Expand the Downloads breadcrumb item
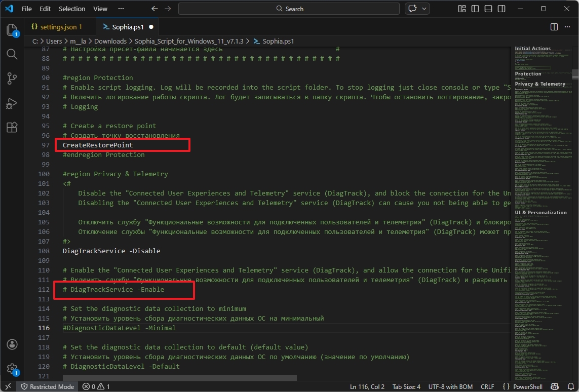 click(110, 41)
